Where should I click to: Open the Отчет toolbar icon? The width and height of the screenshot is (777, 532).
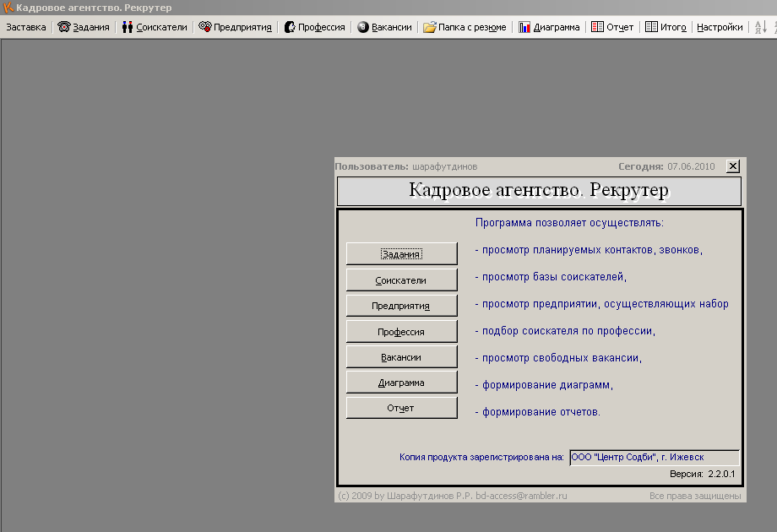[x=613, y=26]
